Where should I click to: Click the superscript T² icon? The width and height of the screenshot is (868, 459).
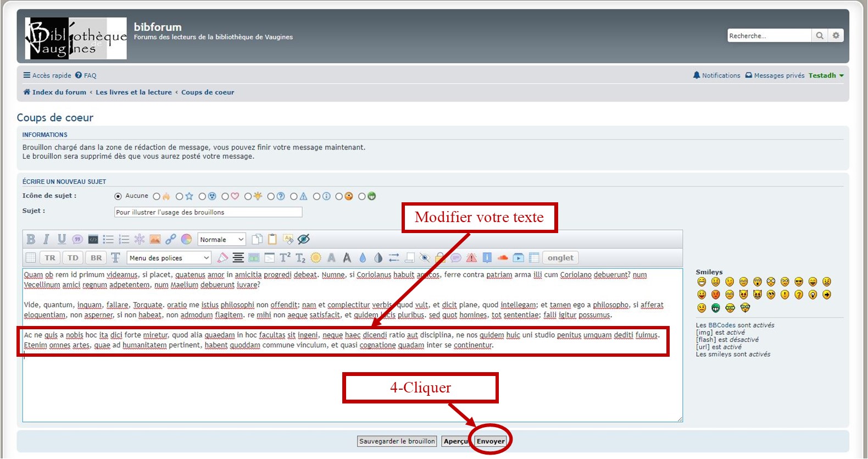click(285, 258)
